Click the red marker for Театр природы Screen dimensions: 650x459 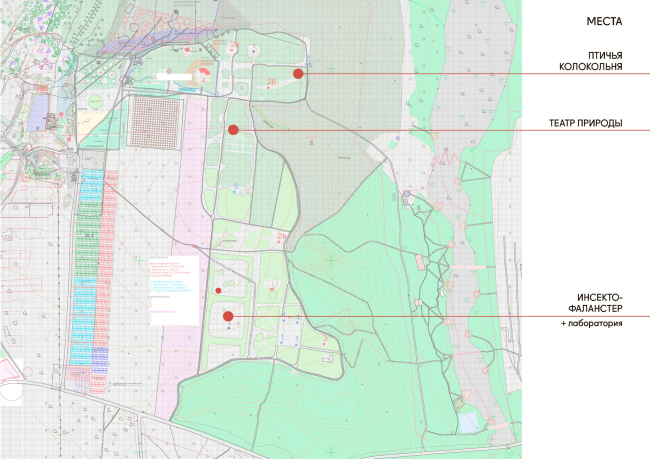point(233,130)
